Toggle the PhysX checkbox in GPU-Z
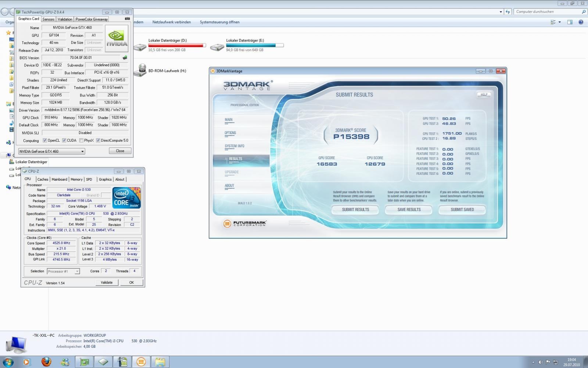Screen dimensions: 588x368 coord(81,140)
